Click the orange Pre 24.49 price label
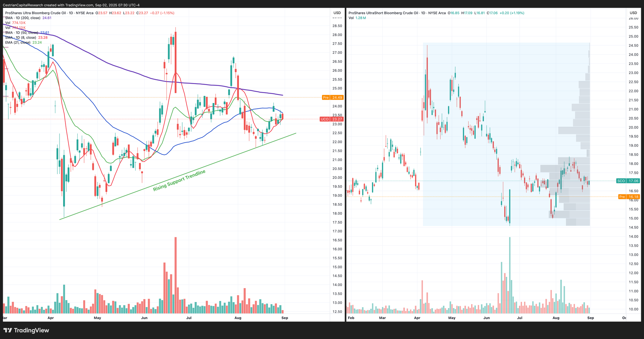 pos(333,98)
